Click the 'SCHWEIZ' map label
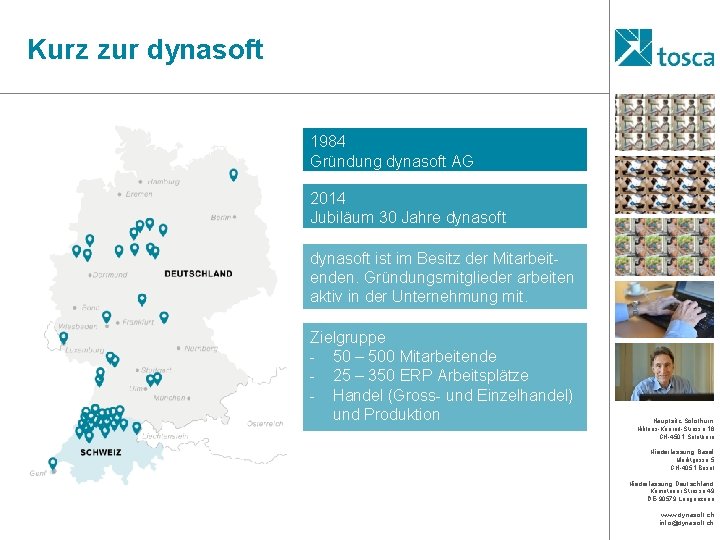 coord(101,452)
